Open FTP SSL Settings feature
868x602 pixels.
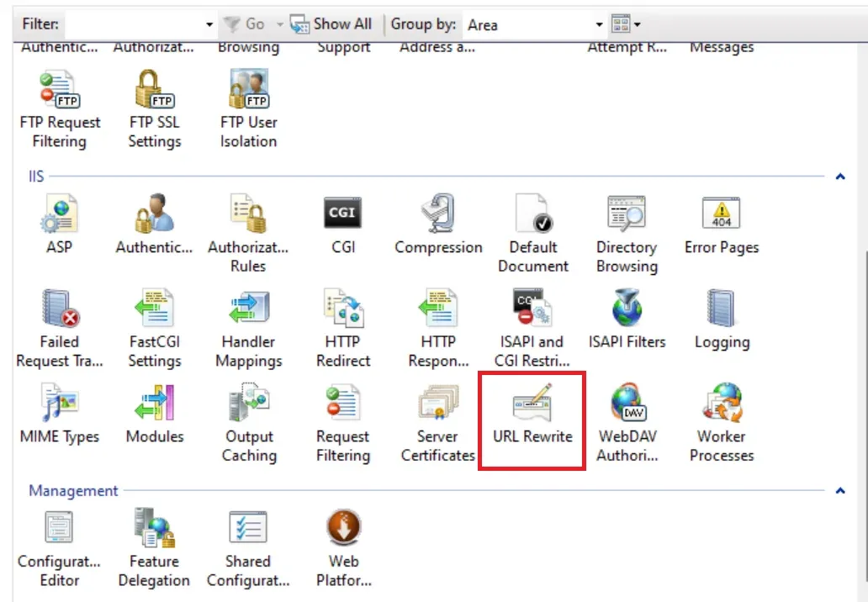tap(155, 109)
